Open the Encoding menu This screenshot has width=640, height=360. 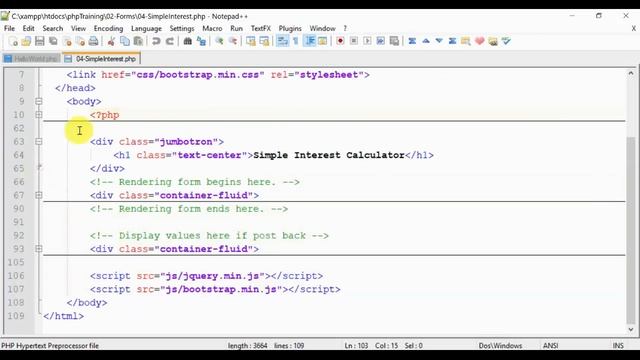108,28
